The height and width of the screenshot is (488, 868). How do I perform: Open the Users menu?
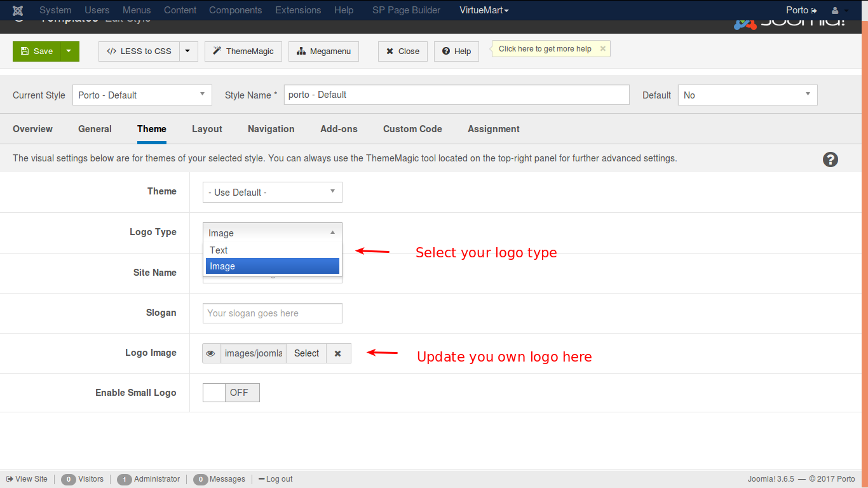[97, 10]
